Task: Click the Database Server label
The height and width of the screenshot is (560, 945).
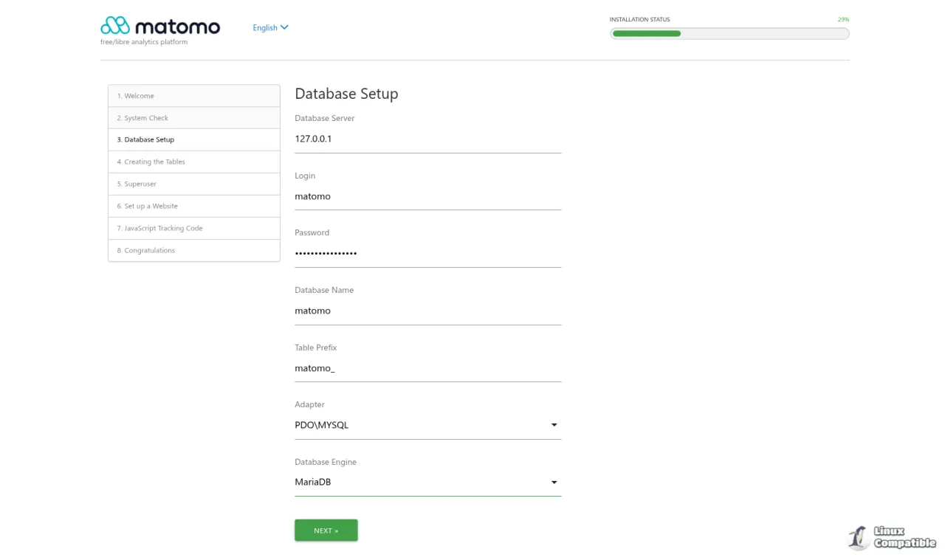Action: point(325,118)
